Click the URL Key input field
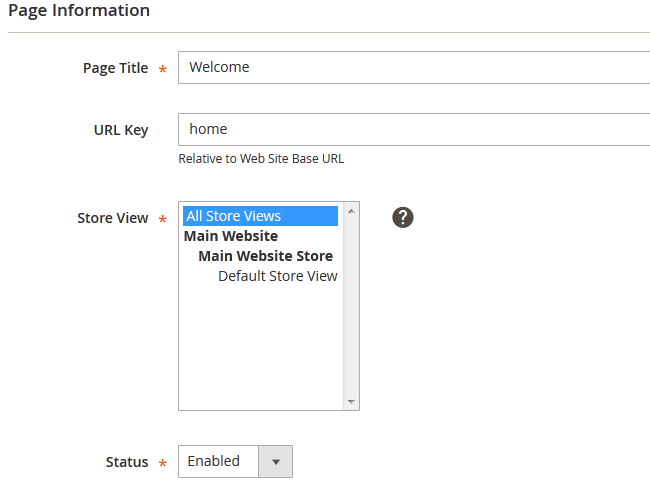Viewport: 650px width, 487px height. tap(414, 129)
